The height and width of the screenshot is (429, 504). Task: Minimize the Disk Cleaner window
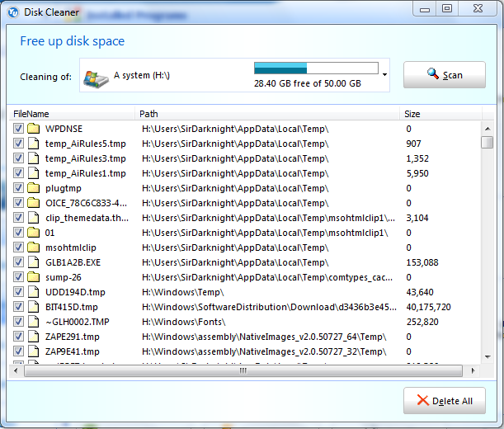coord(425,9)
